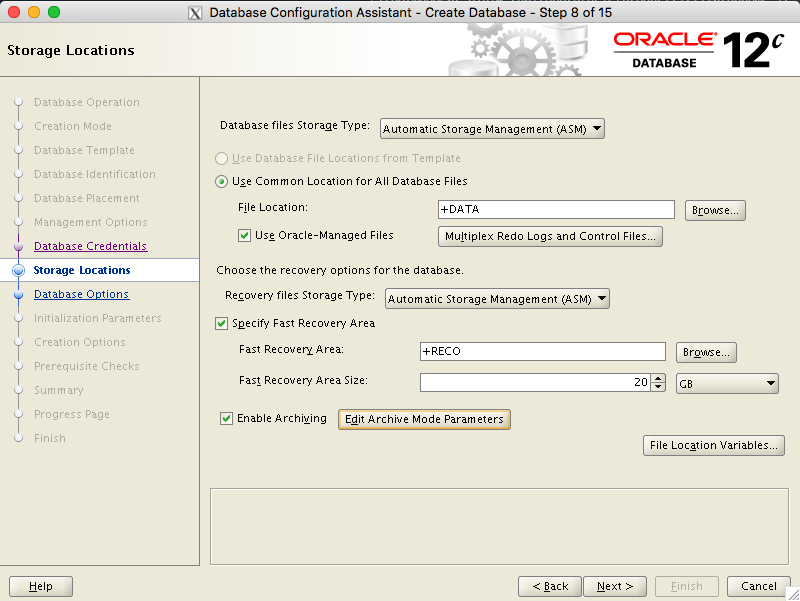Open Recovery files Storage Type dropdown
The width and height of the screenshot is (800, 601).
497,299
